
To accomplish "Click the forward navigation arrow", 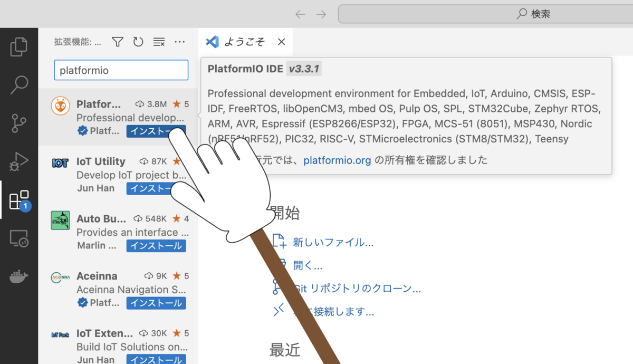I will (322, 14).
